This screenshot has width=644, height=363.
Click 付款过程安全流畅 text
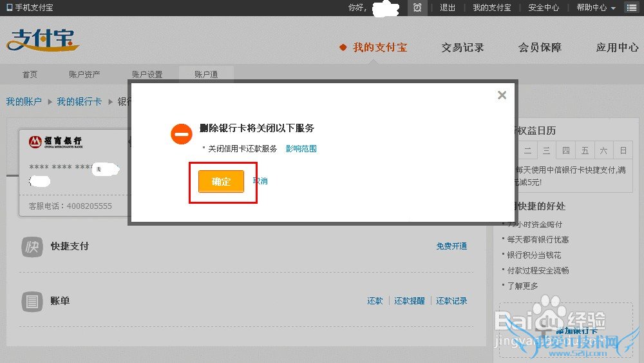(538, 270)
